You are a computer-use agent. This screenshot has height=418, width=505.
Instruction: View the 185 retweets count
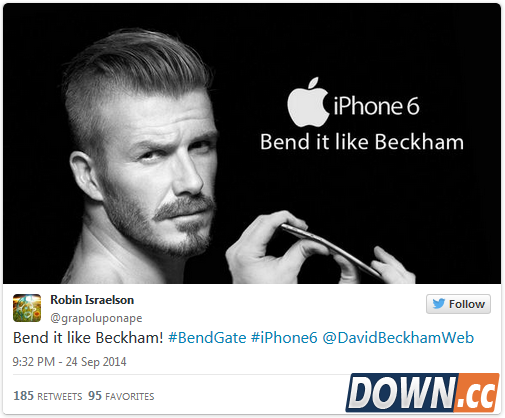coord(47,396)
